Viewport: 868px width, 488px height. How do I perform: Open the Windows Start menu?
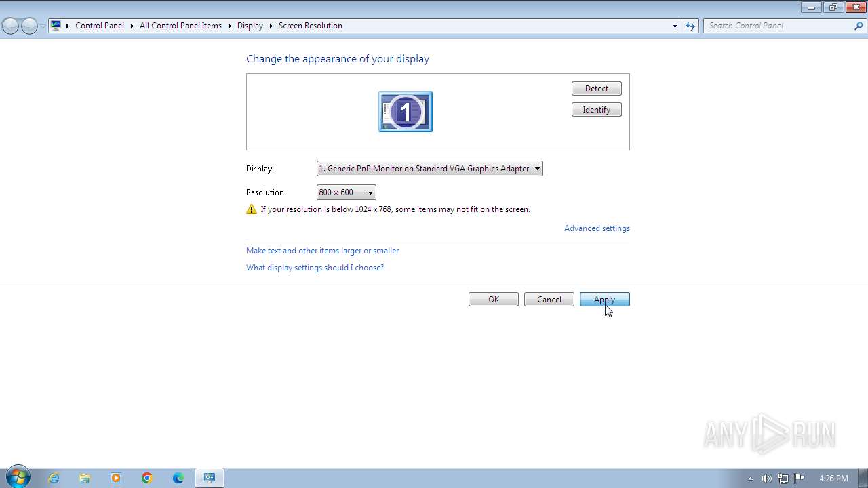point(18,478)
